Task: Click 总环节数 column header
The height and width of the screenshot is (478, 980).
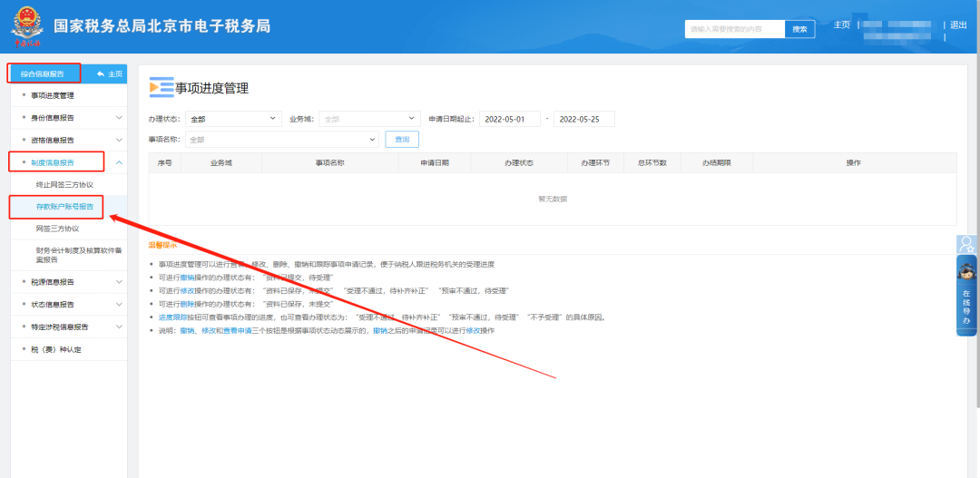Action: (652, 162)
